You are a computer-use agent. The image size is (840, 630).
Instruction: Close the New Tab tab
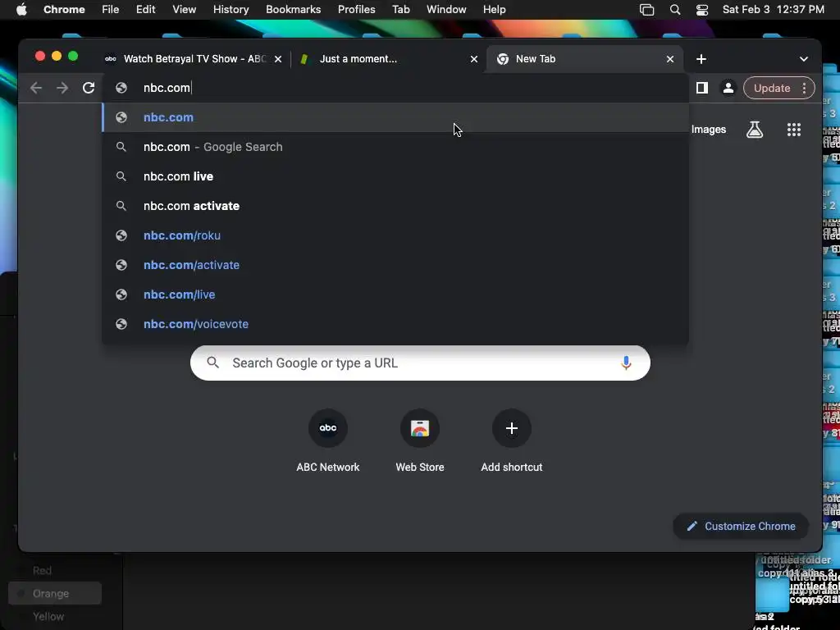(670, 59)
